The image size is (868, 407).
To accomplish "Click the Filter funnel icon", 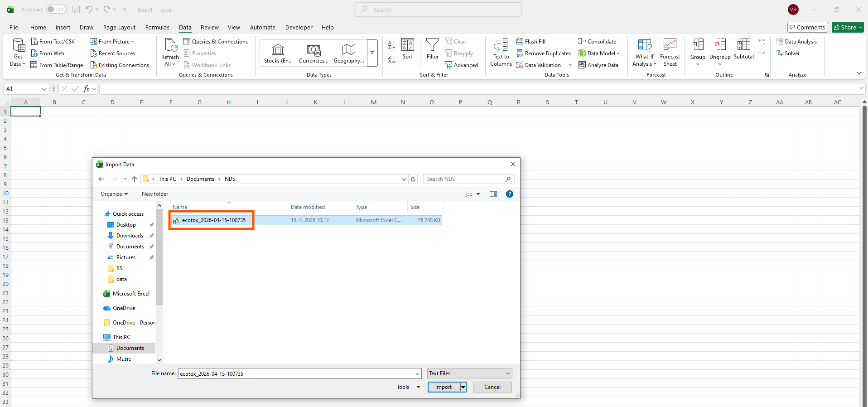I will click(432, 45).
